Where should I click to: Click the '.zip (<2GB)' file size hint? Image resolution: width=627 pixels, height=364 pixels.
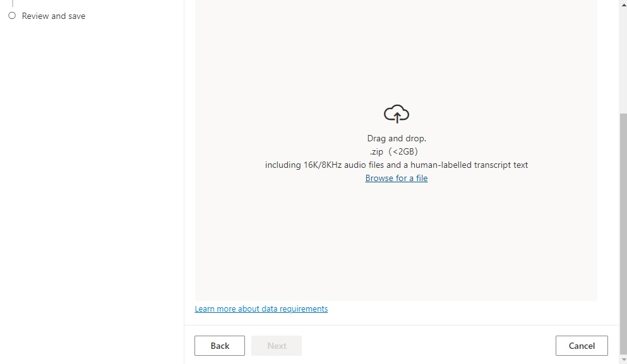(394, 151)
